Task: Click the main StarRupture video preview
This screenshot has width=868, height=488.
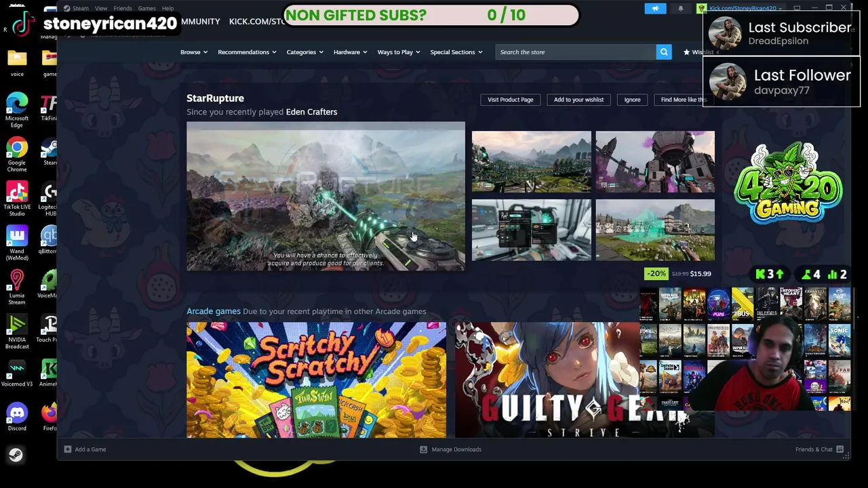Action: coord(325,197)
